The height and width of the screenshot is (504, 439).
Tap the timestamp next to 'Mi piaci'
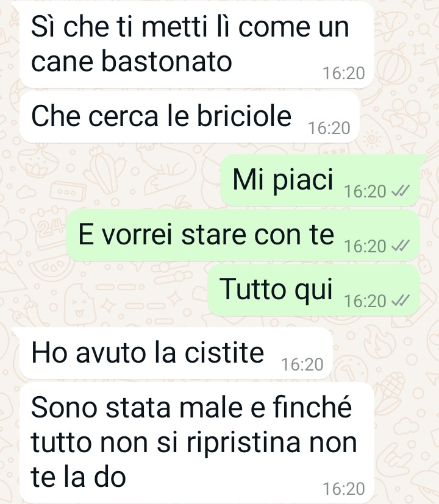tap(365, 191)
